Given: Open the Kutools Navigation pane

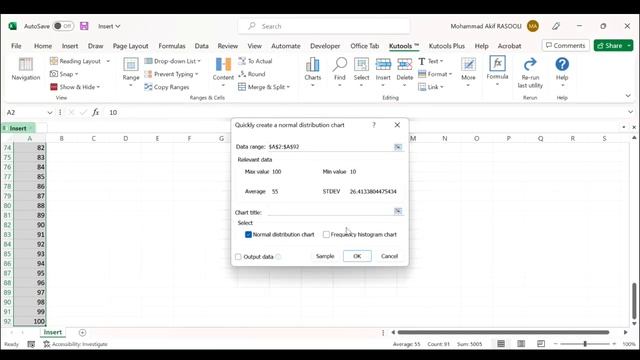Looking at the screenshot, I should tap(25, 69).
